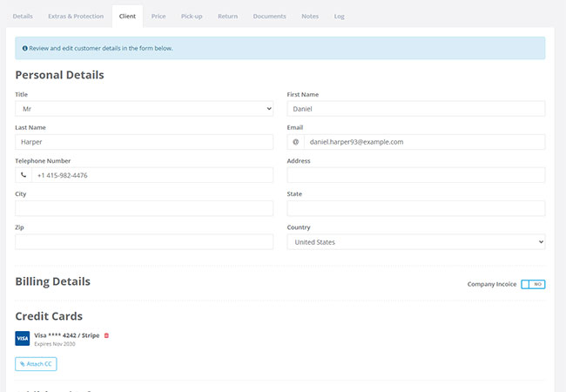Edit the First Name field

[x=416, y=109]
